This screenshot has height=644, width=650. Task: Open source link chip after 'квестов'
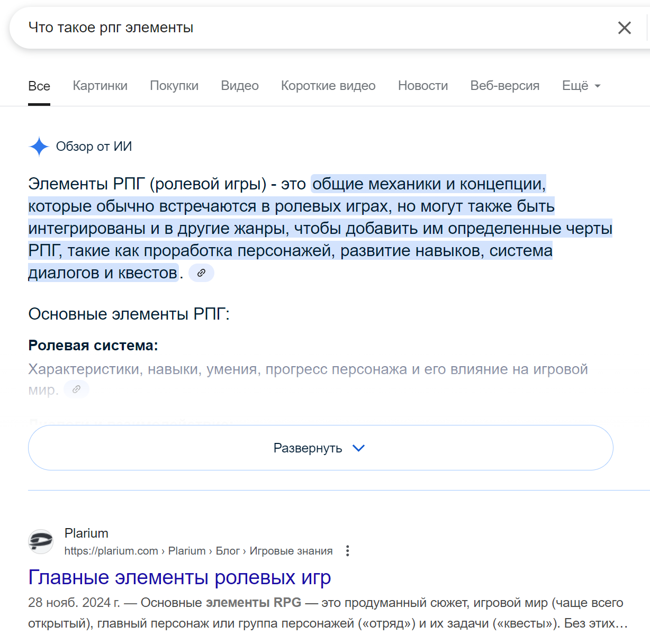click(201, 273)
